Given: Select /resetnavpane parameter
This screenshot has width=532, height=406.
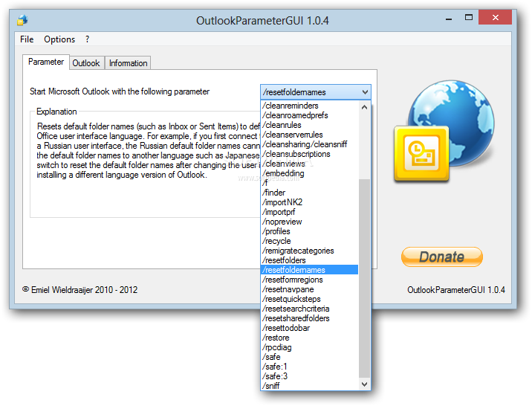Looking at the screenshot, I should [x=309, y=289].
